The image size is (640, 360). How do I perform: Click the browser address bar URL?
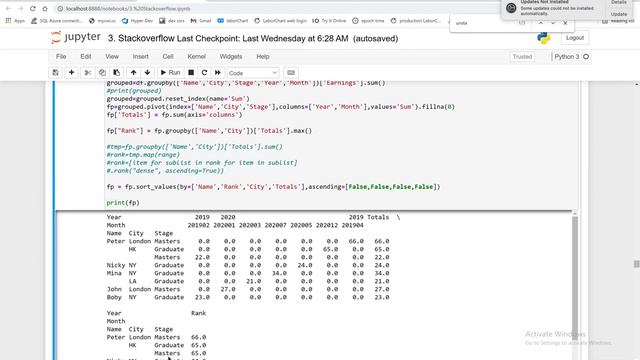click(128, 9)
